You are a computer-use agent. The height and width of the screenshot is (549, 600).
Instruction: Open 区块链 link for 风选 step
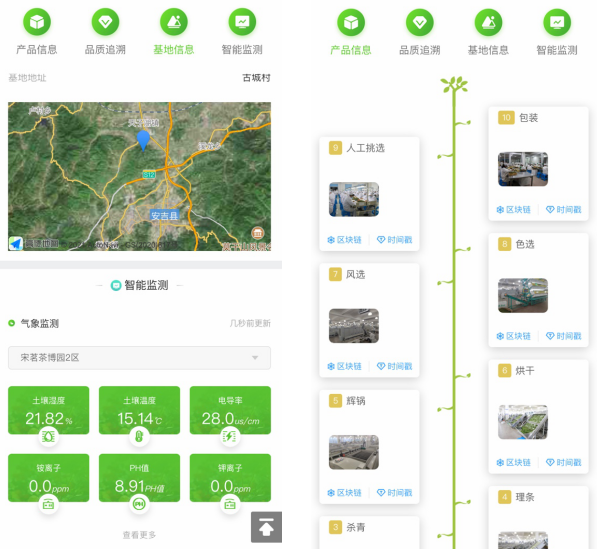point(344,367)
